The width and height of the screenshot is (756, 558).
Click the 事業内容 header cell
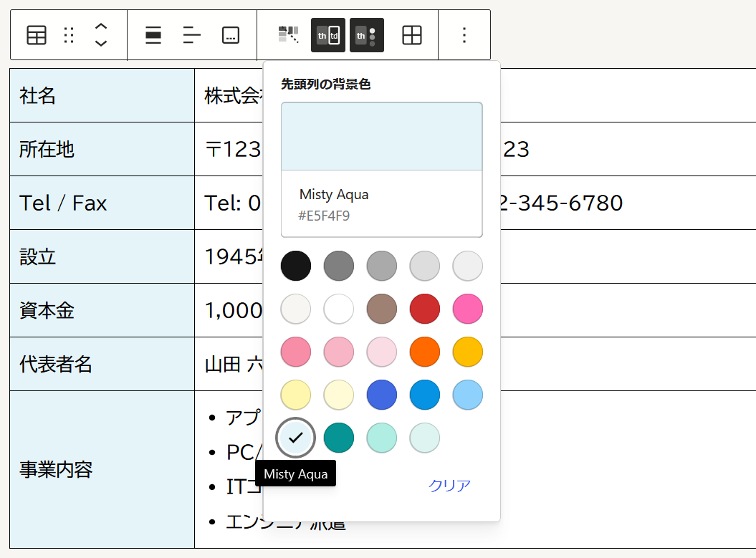pyautogui.click(x=102, y=469)
